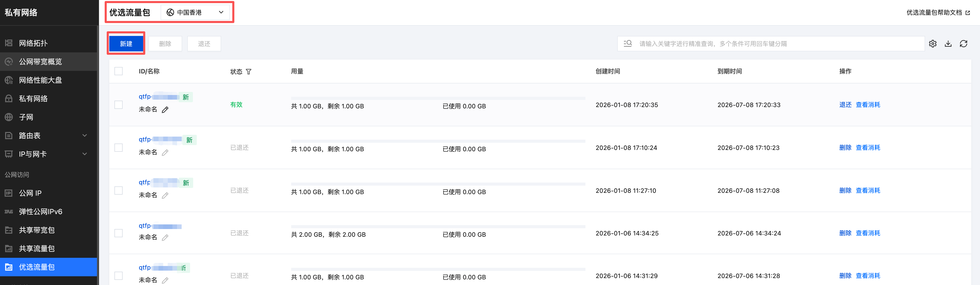The height and width of the screenshot is (285, 980).
Task: Edit name of the first valid package
Action: click(165, 110)
